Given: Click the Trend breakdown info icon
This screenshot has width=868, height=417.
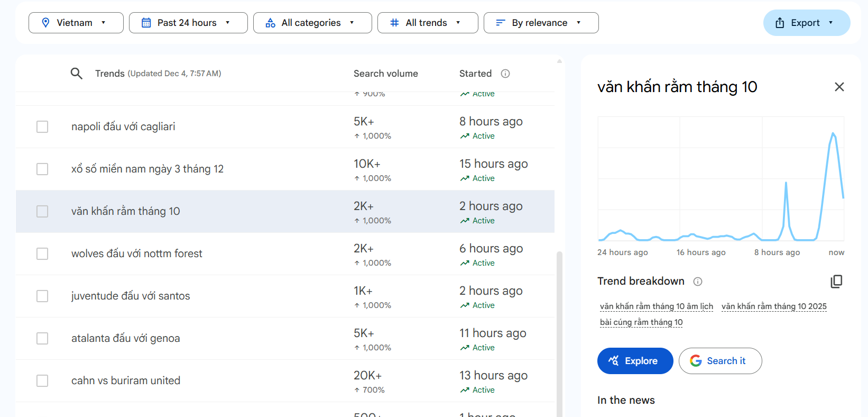Looking at the screenshot, I should (698, 282).
